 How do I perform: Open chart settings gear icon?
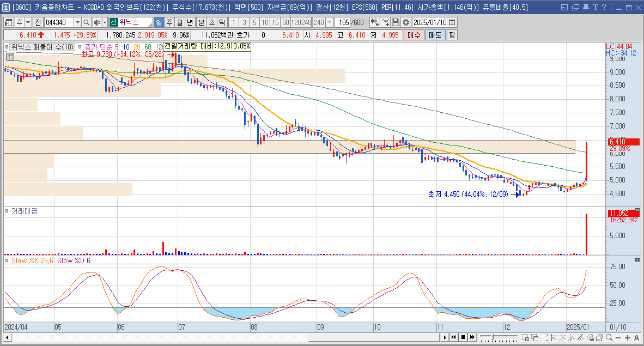click(406, 22)
